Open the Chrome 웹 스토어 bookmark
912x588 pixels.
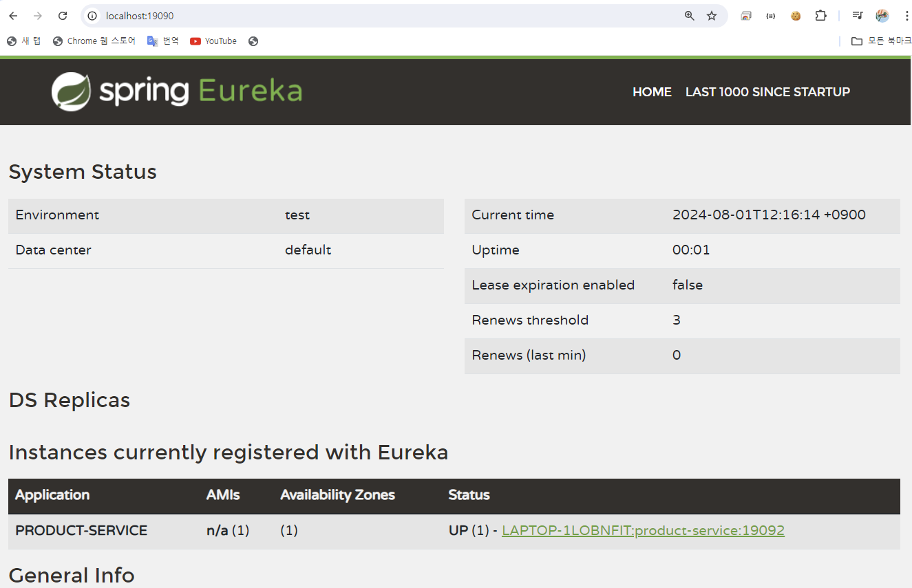[x=94, y=41]
